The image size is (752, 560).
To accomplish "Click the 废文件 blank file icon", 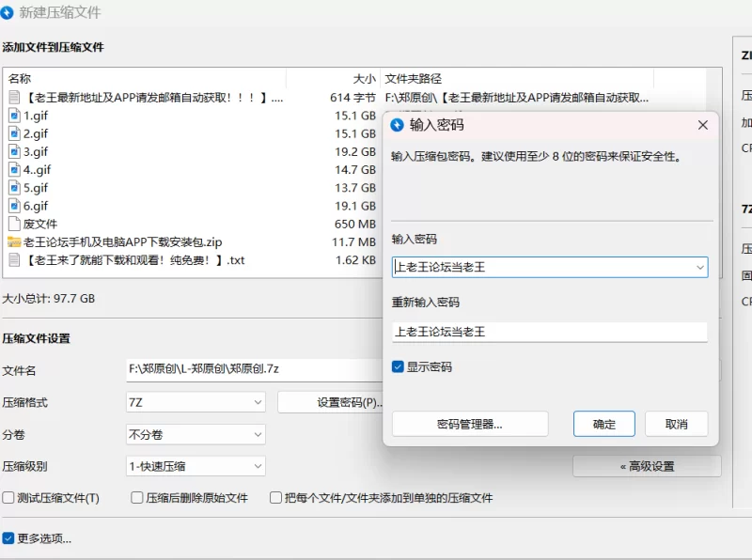I will point(14,224).
